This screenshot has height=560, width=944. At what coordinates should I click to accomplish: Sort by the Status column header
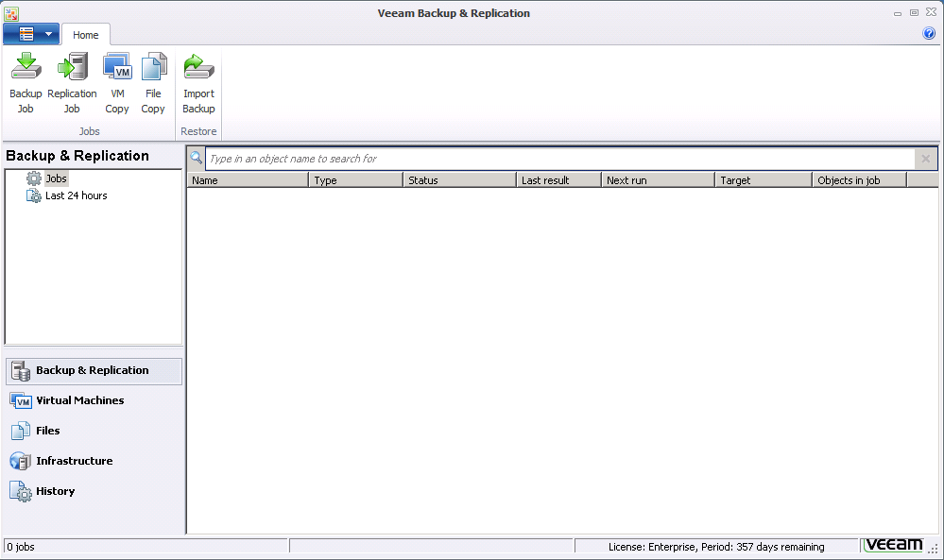460,179
